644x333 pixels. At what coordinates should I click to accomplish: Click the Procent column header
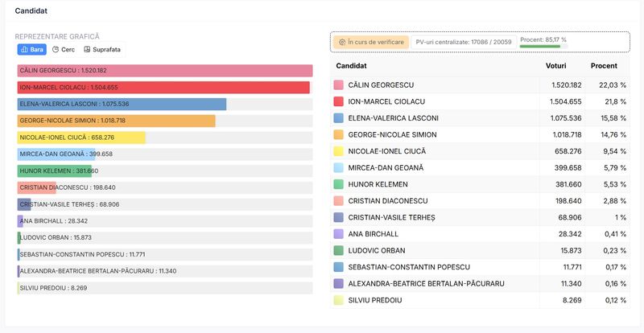(604, 65)
